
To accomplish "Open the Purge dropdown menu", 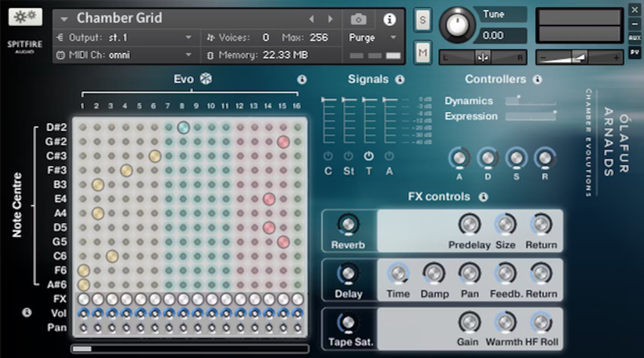I will [393, 37].
